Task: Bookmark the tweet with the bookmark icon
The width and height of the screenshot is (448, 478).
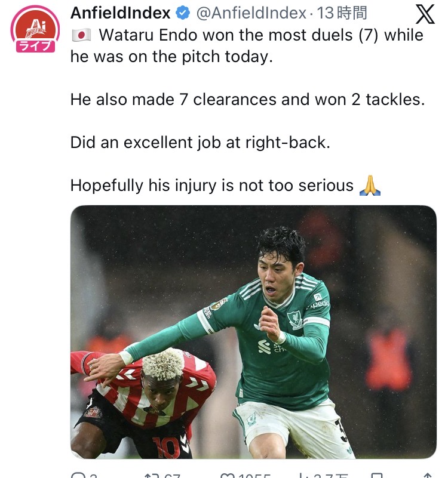Action: coord(376,476)
